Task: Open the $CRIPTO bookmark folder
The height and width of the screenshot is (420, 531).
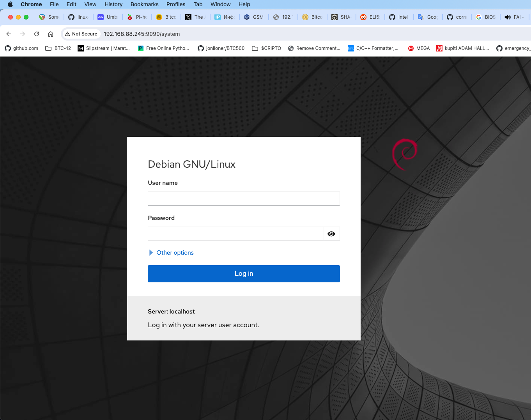Action: point(267,48)
